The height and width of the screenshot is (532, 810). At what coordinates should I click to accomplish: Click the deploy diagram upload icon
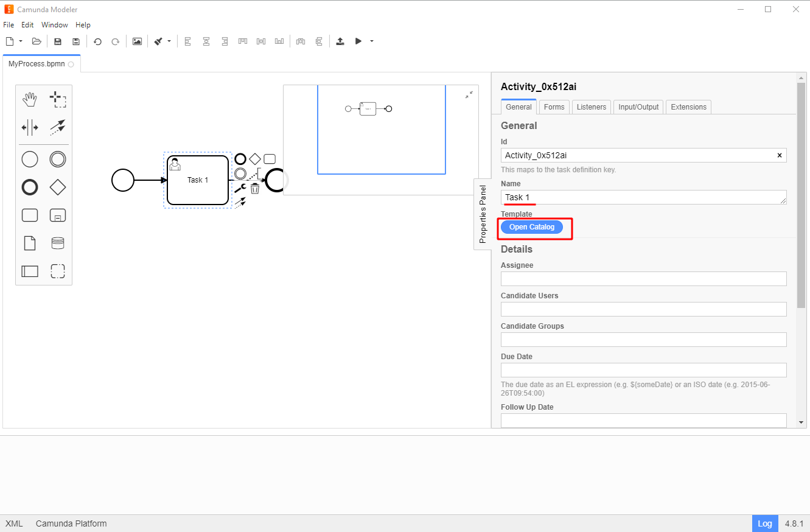[x=340, y=41]
